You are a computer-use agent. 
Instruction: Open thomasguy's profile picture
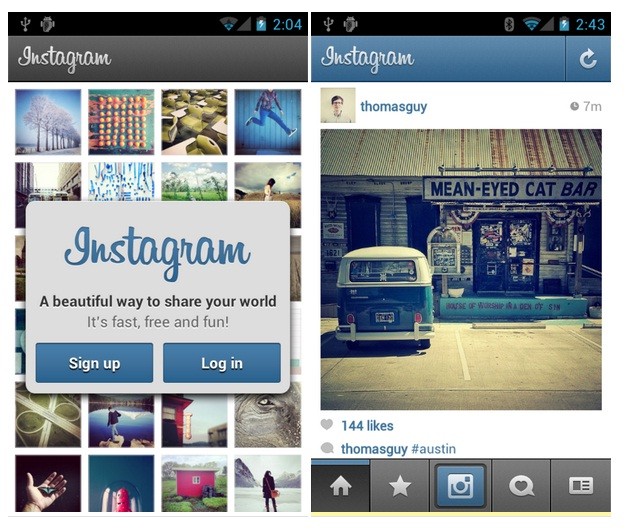pos(338,106)
